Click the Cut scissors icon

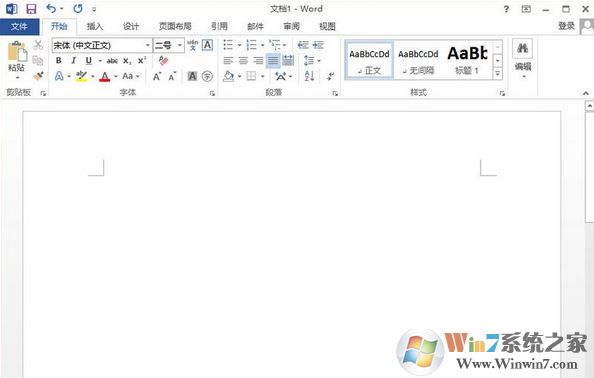tap(38, 45)
